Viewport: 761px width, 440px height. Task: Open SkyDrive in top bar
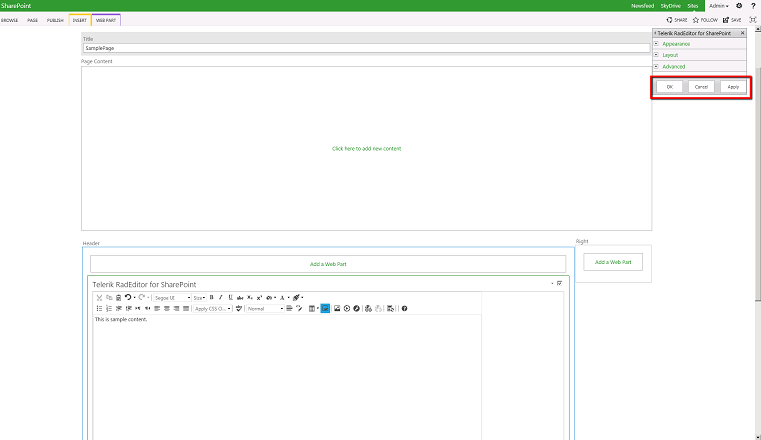[671, 6]
